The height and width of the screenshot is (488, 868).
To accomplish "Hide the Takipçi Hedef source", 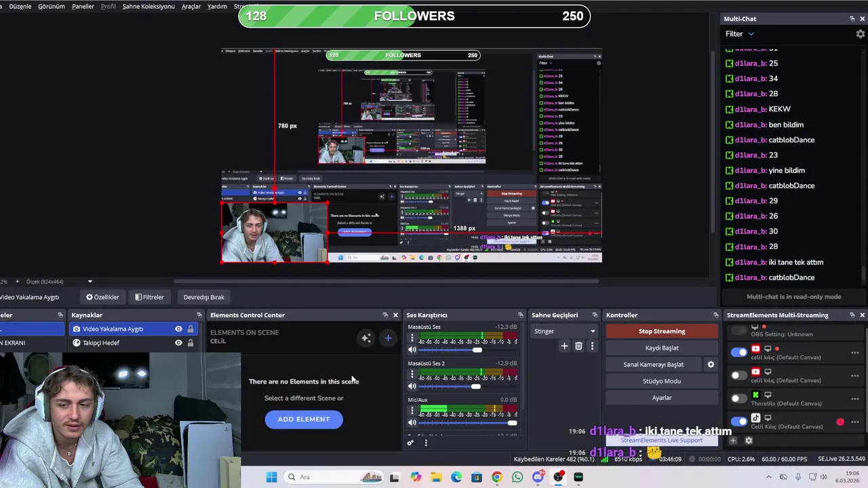I will tap(178, 343).
